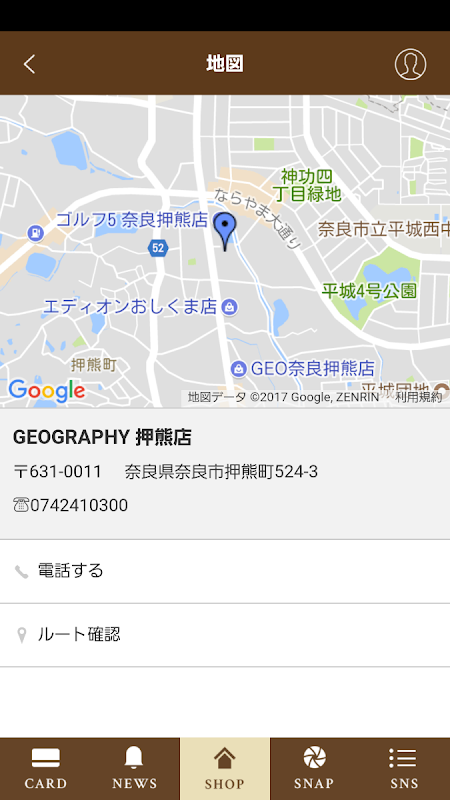This screenshot has width=450, height=800.
Task: Open the SNS tab
Action: point(405,769)
